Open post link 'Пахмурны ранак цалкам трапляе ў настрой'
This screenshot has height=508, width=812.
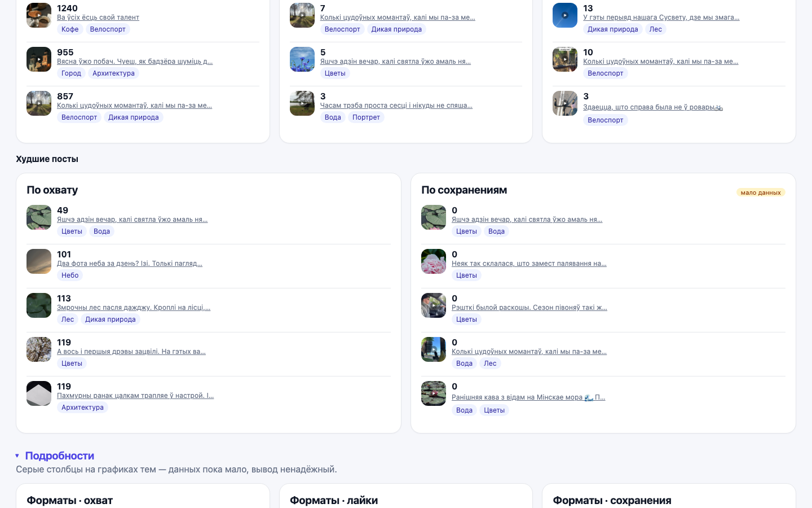click(x=135, y=396)
